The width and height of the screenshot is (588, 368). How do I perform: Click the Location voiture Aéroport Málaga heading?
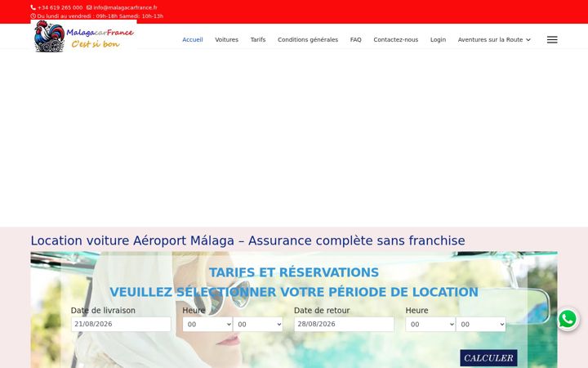248,240
